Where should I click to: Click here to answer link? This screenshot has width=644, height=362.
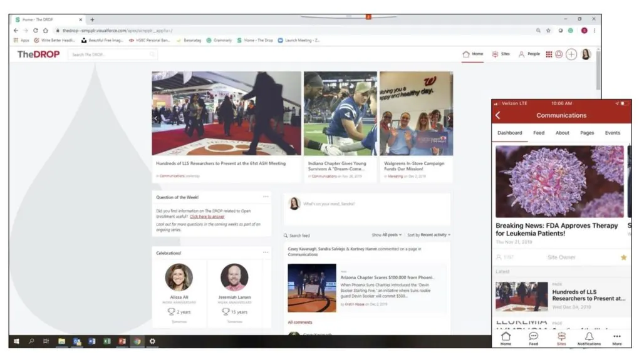[207, 216]
